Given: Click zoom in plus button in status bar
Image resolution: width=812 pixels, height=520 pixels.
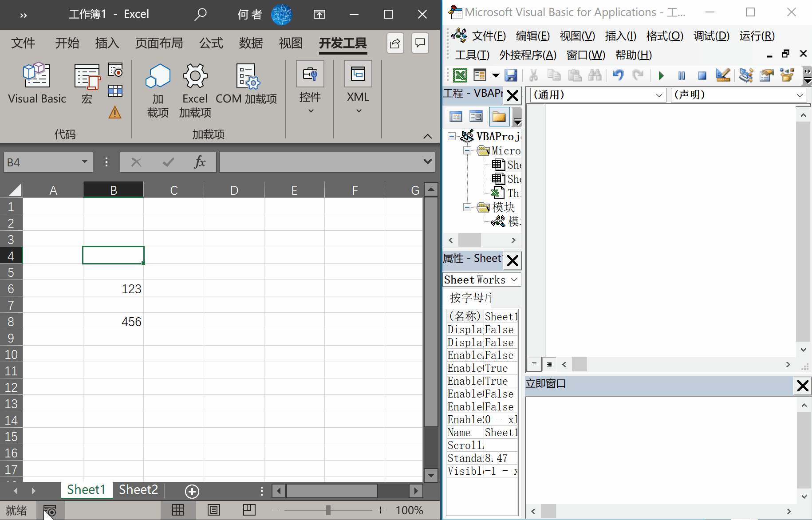Looking at the screenshot, I should click(380, 510).
